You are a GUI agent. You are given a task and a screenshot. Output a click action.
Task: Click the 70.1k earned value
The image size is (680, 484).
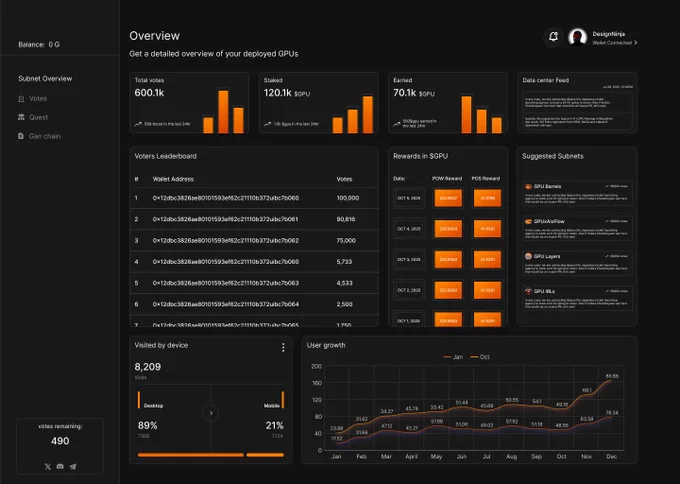coord(405,93)
